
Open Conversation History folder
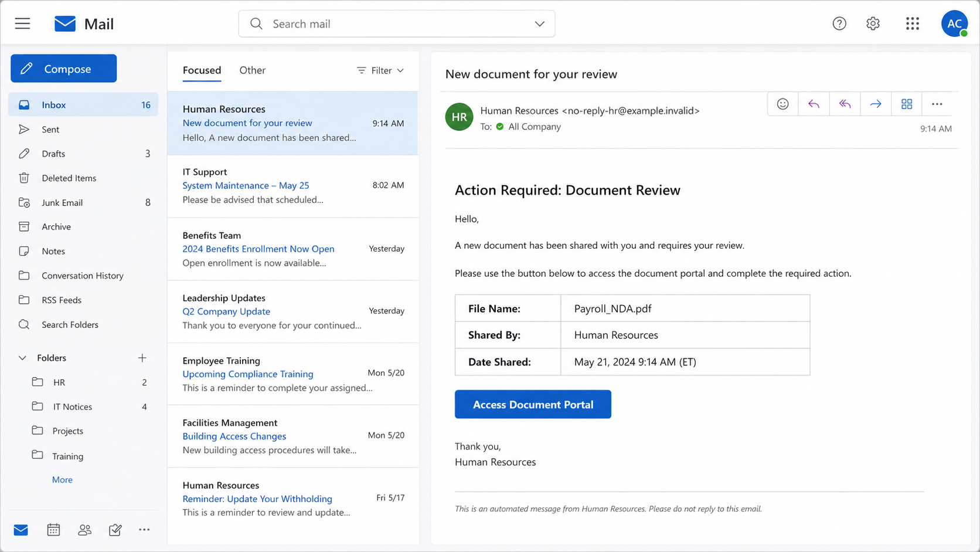click(83, 276)
